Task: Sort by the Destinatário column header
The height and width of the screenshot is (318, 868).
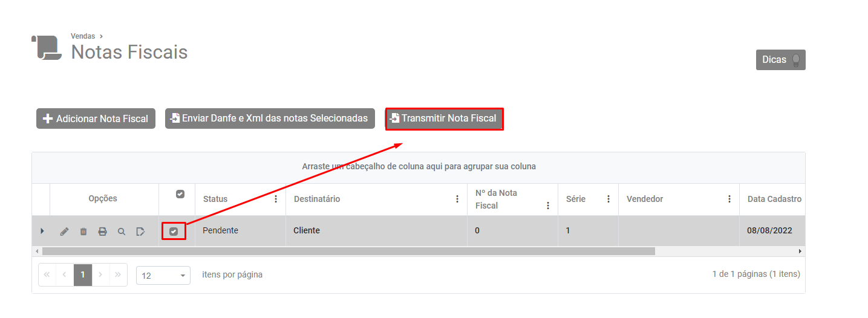Action: tap(317, 199)
